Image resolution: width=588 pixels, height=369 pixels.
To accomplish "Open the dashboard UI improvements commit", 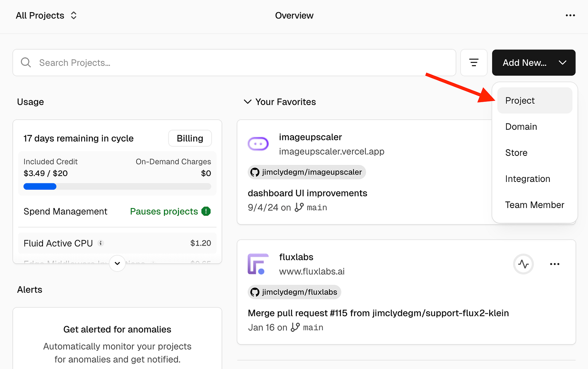I will [307, 193].
